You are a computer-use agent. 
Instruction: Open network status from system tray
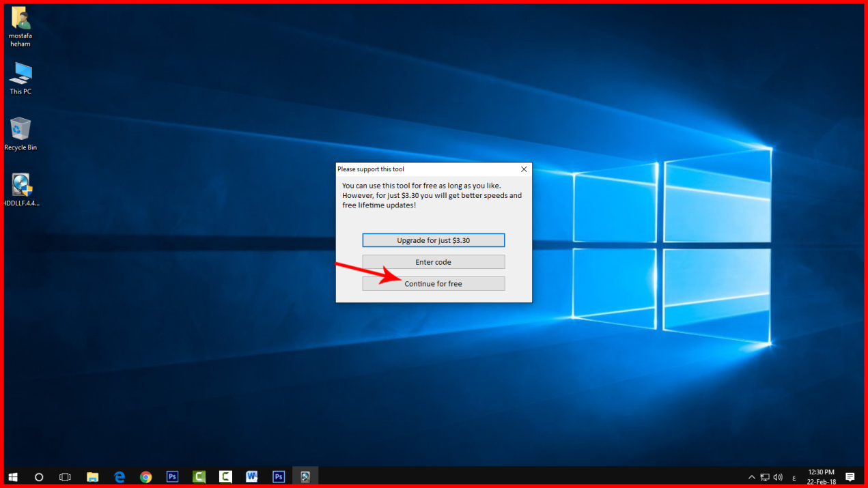765,477
